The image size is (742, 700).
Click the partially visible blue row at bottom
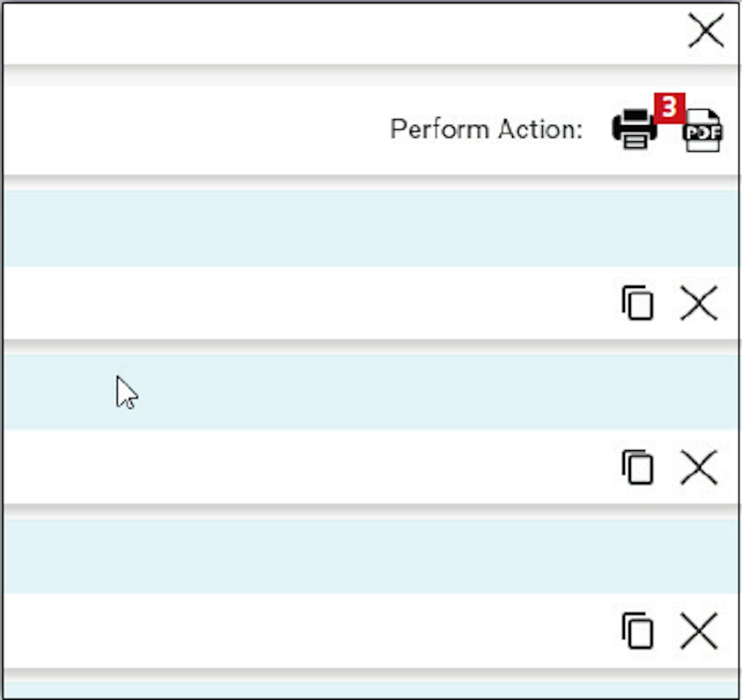pos(371,690)
